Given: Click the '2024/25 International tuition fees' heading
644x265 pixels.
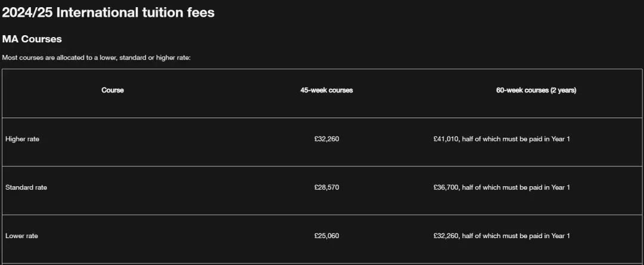Looking at the screenshot, I should [108, 13].
